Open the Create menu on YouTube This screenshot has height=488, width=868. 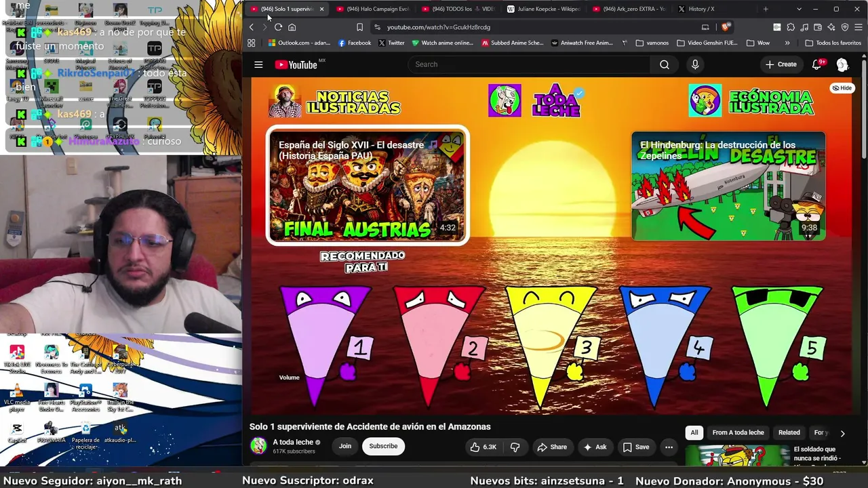click(x=781, y=64)
